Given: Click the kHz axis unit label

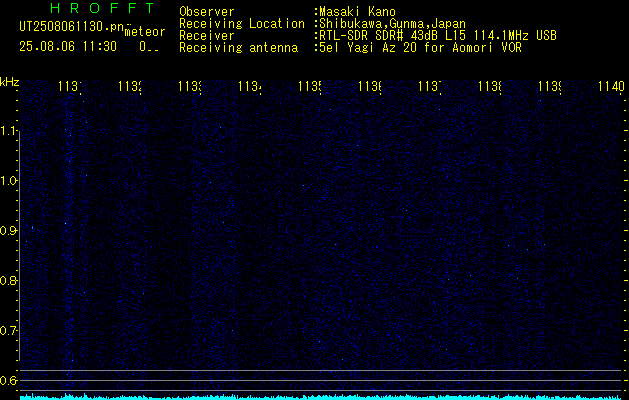Looking at the screenshot, I should 10,82.
